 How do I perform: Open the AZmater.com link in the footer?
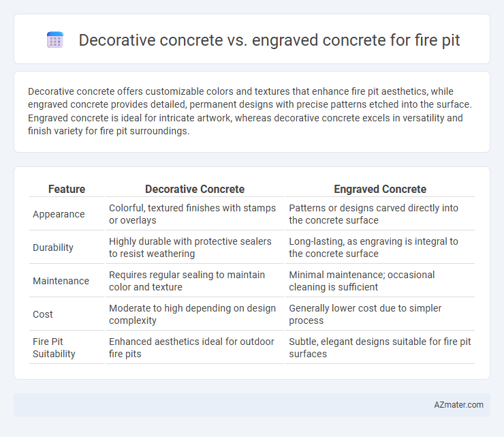pos(458,405)
